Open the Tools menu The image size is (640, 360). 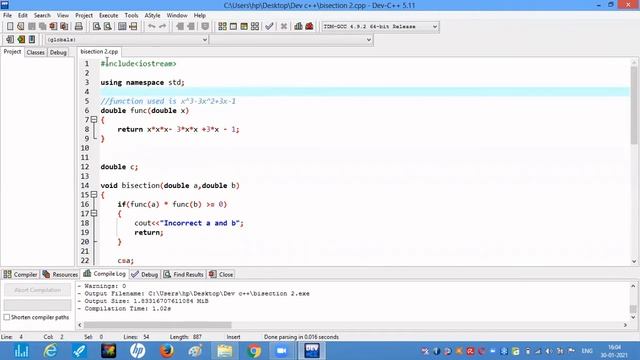pyautogui.click(x=131, y=16)
